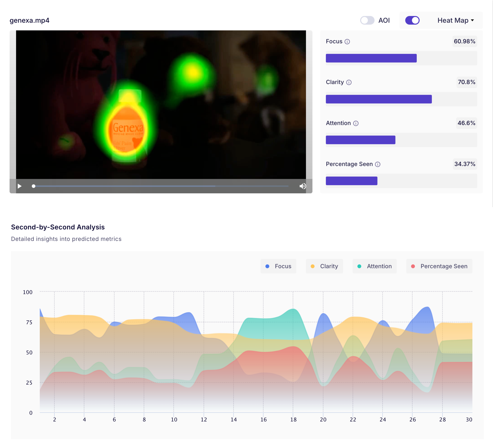493x448 pixels.
Task: Play the genexa.mp4 video
Action: pos(19,186)
